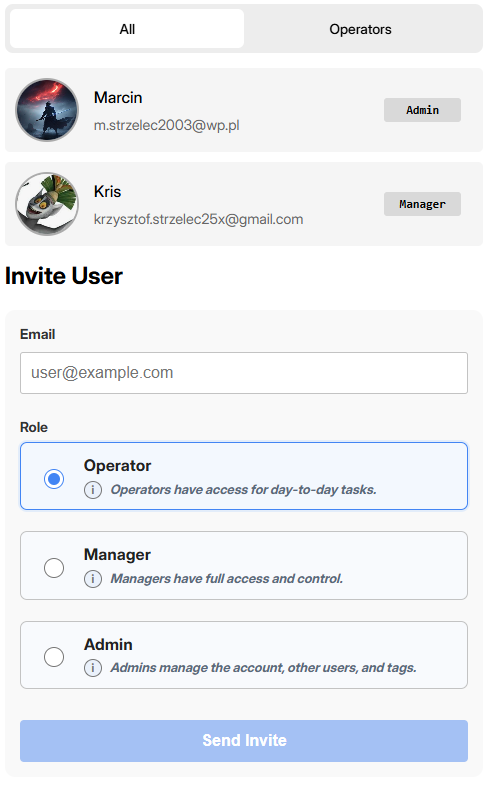
Task: Click Kris's Manager role badge
Action: tap(422, 204)
